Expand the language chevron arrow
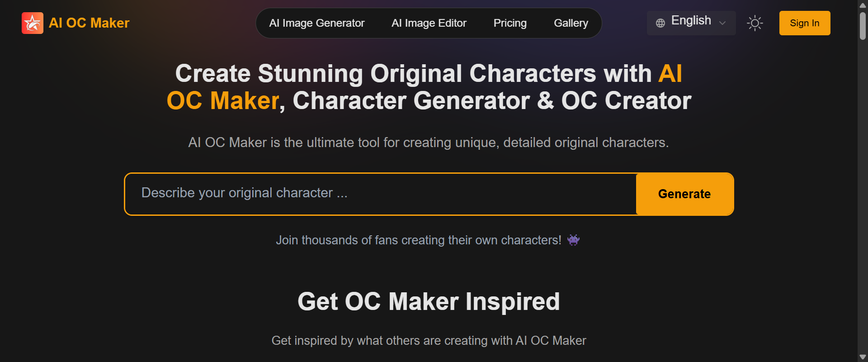 (723, 23)
